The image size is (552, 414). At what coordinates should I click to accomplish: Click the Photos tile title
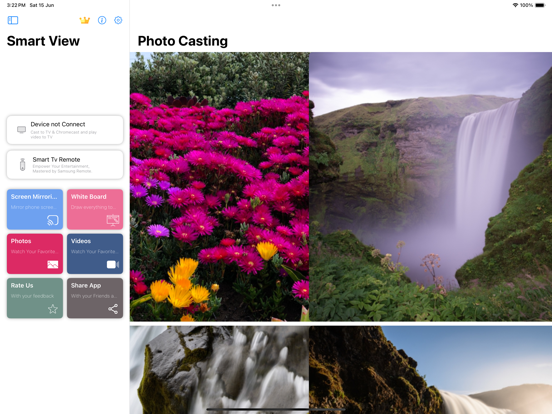21,241
